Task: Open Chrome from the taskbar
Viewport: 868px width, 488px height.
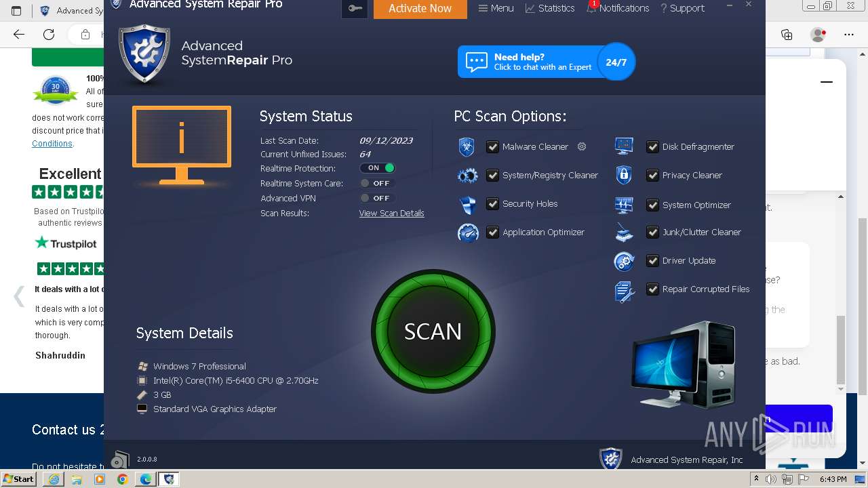Action: pos(122,479)
